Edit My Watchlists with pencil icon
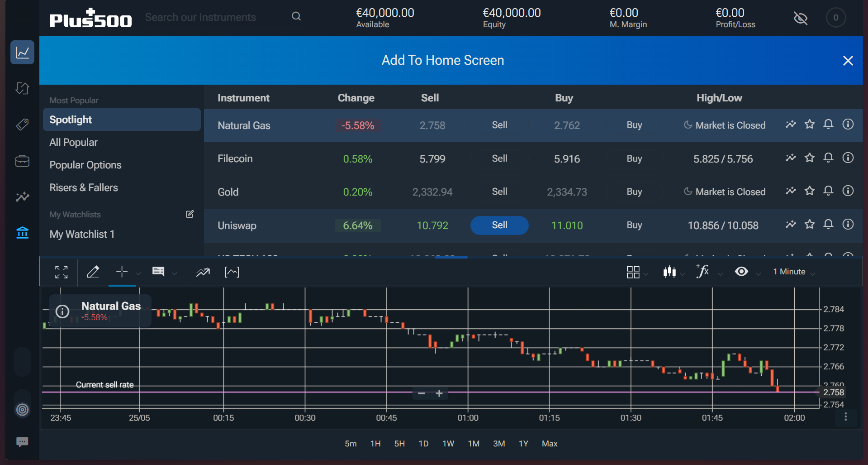 click(190, 214)
